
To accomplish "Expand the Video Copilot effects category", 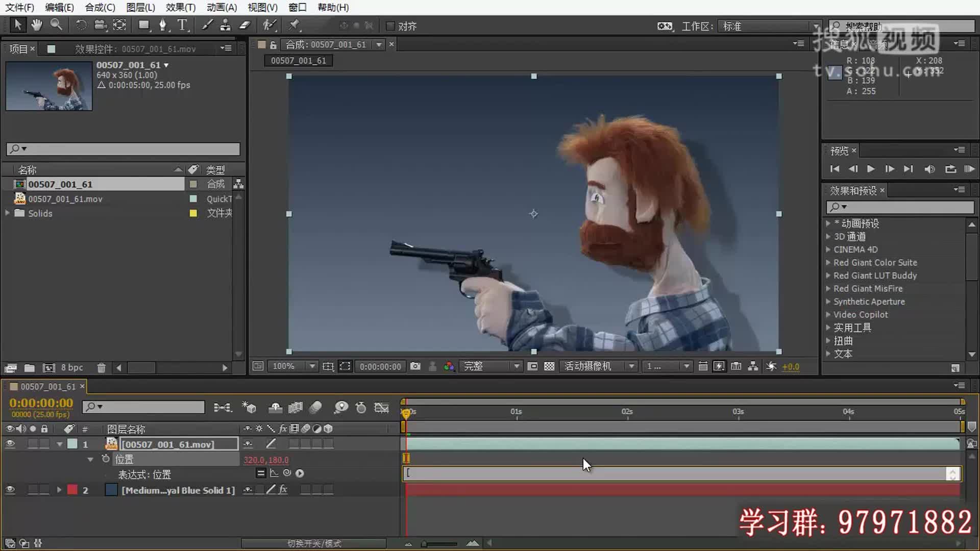I will coord(828,314).
